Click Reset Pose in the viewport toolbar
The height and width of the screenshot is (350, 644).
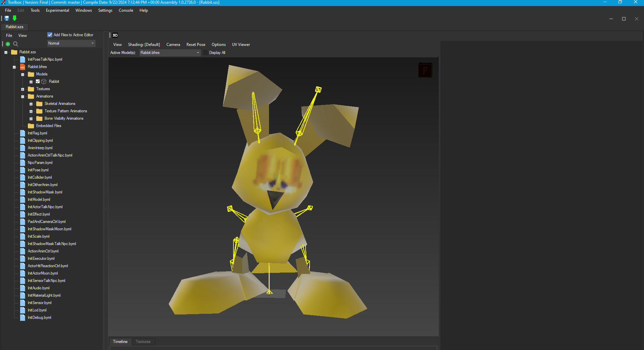click(x=196, y=44)
